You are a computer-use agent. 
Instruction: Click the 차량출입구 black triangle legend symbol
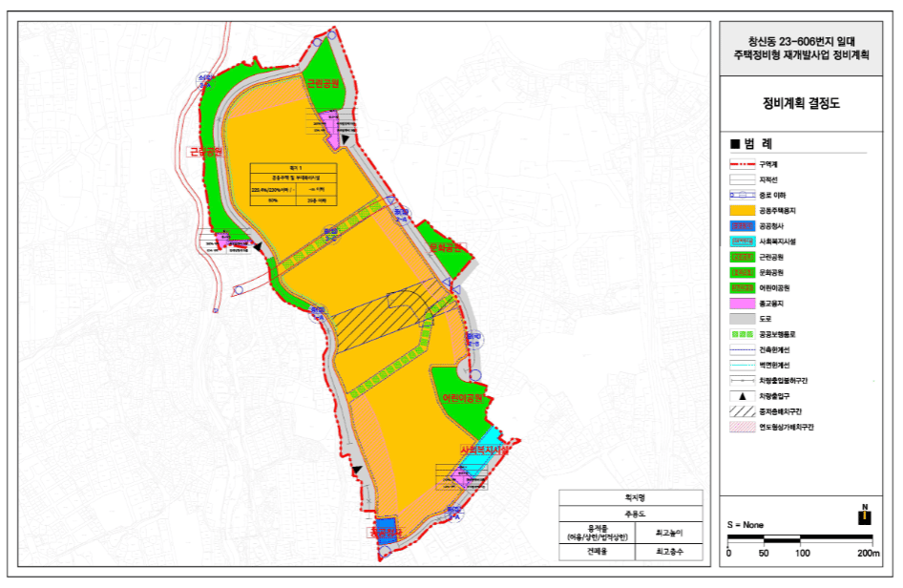pyautogui.click(x=743, y=396)
